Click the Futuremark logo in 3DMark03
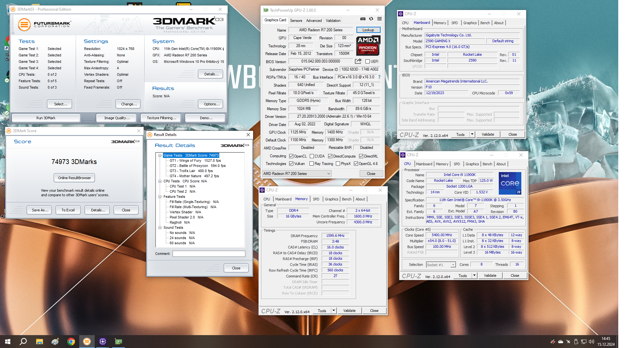Screen dimensions: 644x348 (44, 24)
